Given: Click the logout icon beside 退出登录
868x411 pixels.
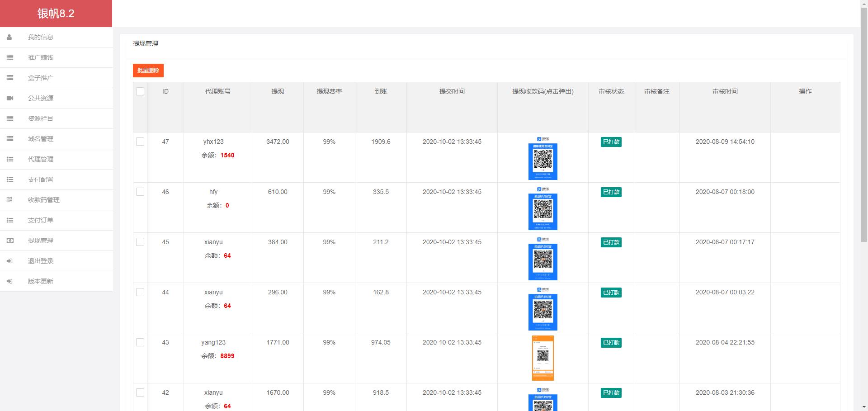Looking at the screenshot, I should click(9, 261).
